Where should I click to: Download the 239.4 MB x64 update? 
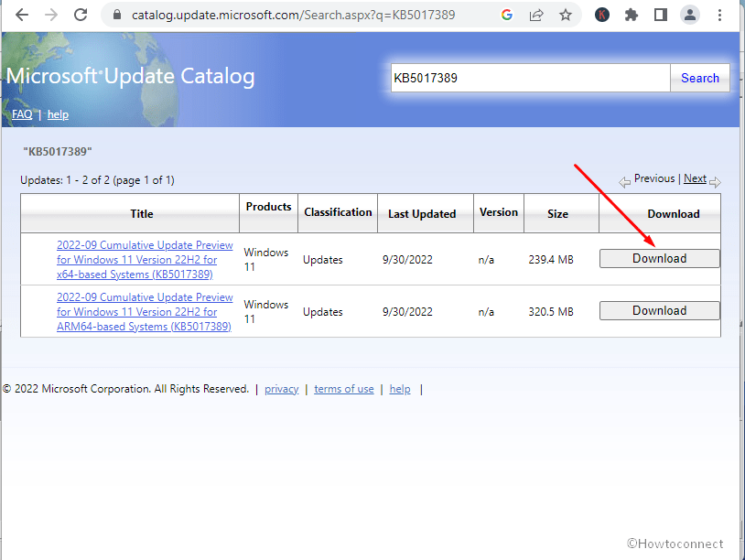click(x=660, y=259)
